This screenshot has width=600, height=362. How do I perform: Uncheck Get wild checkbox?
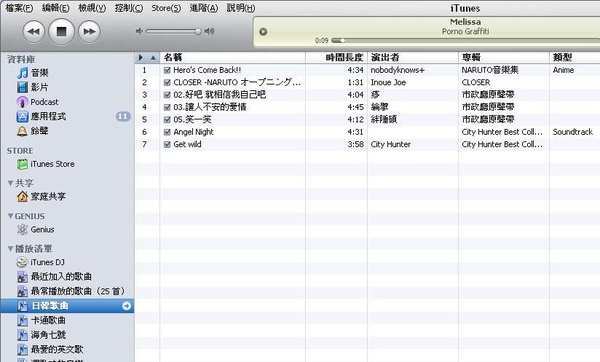[x=167, y=144]
